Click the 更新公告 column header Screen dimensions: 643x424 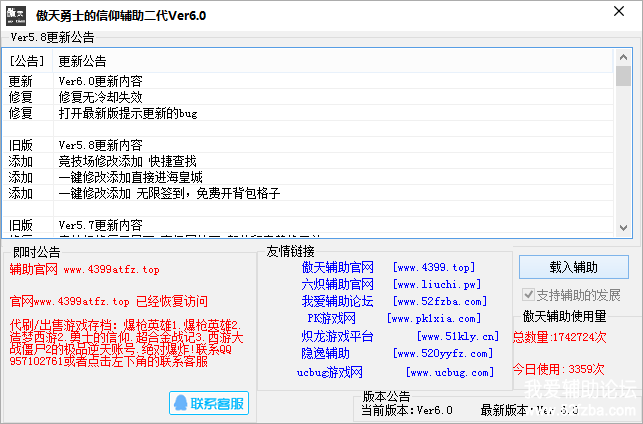(333, 62)
